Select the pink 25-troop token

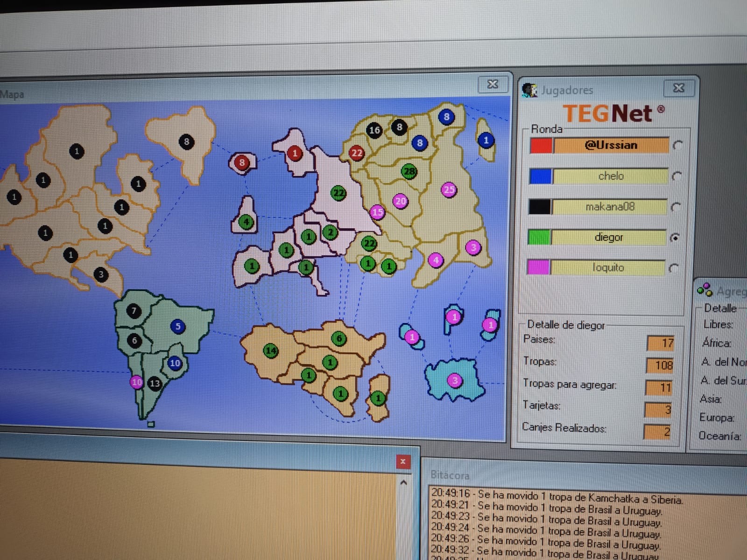click(449, 189)
